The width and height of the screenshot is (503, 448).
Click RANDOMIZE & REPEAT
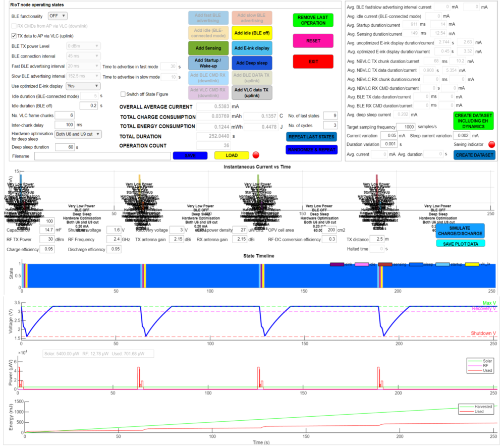(311, 150)
